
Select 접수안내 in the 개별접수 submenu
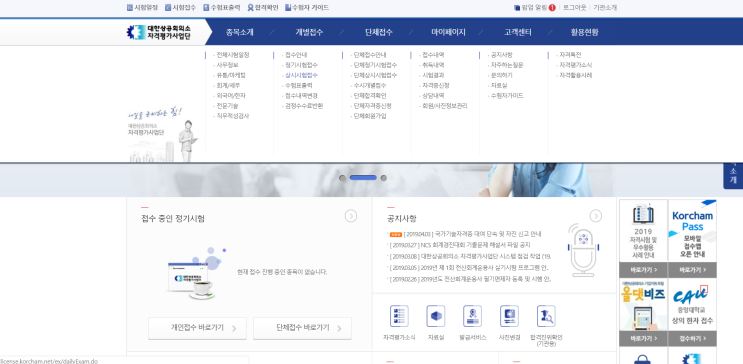coord(296,55)
